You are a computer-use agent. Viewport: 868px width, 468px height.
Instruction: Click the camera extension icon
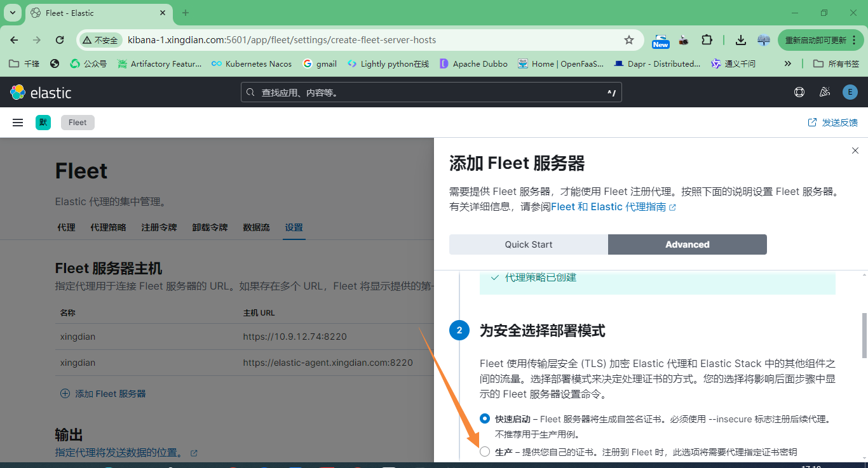click(684, 40)
